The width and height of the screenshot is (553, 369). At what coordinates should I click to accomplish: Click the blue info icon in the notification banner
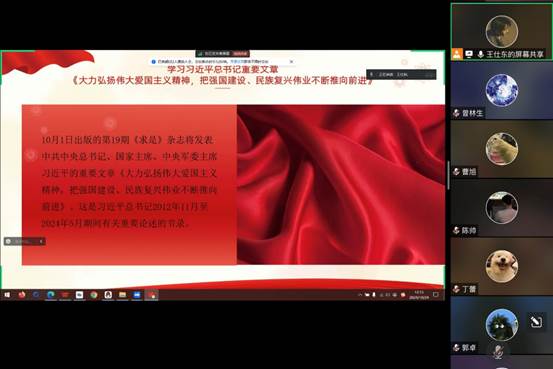(x=153, y=61)
